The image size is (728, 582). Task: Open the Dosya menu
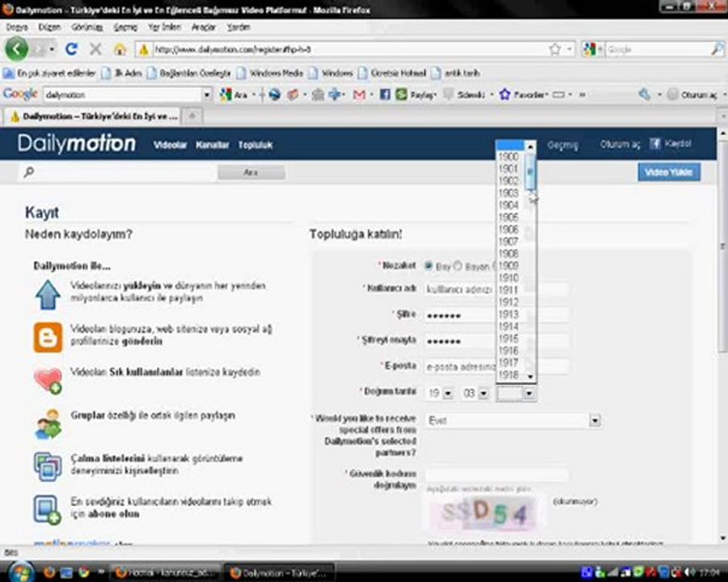pos(17,27)
